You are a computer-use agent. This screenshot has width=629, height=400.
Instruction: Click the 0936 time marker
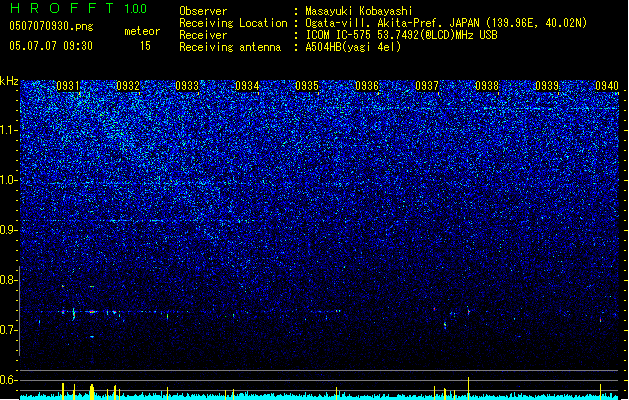367,86
